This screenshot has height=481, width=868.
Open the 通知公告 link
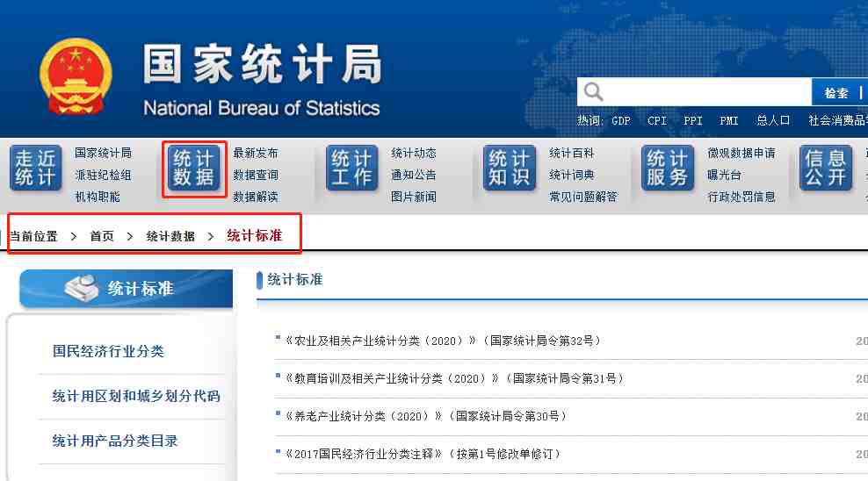(414, 175)
